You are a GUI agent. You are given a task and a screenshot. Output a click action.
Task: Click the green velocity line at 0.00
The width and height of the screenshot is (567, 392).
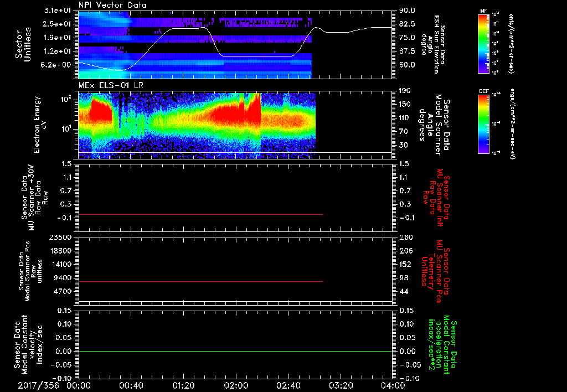[235, 351]
